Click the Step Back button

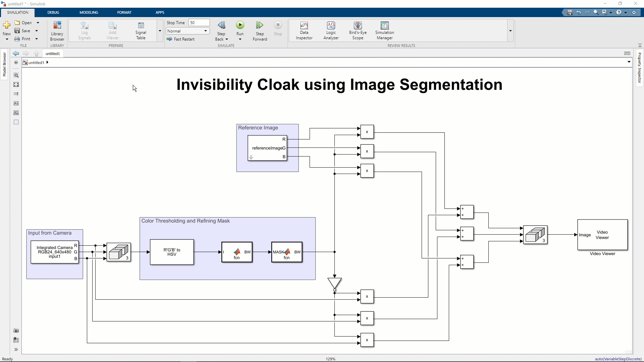point(221,25)
